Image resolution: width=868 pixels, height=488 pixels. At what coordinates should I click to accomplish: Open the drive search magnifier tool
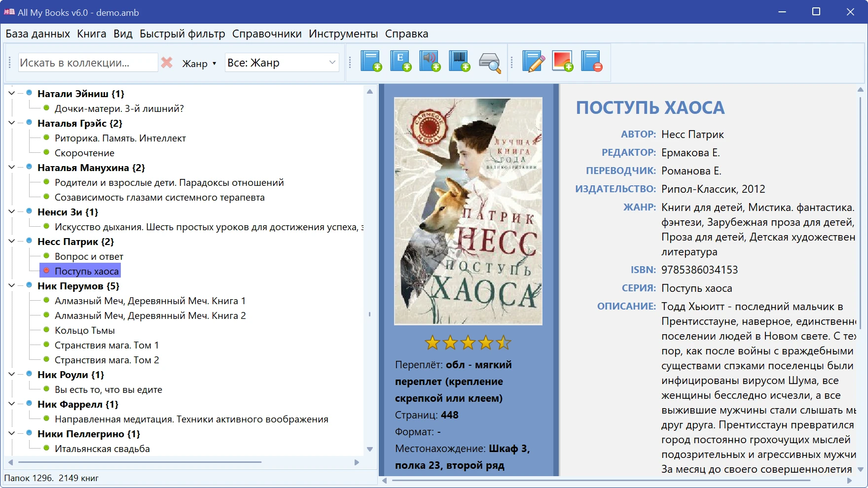(490, 62)
